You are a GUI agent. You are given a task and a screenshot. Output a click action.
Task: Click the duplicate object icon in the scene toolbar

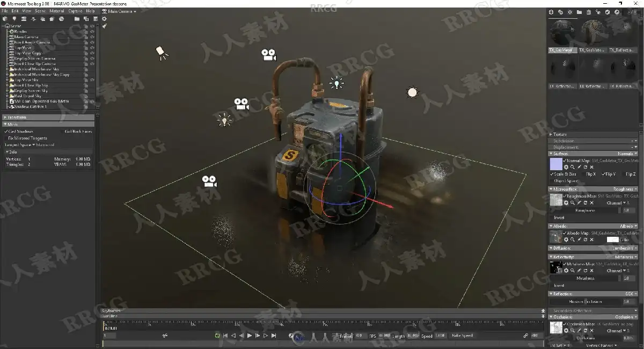tap(86, 19)
